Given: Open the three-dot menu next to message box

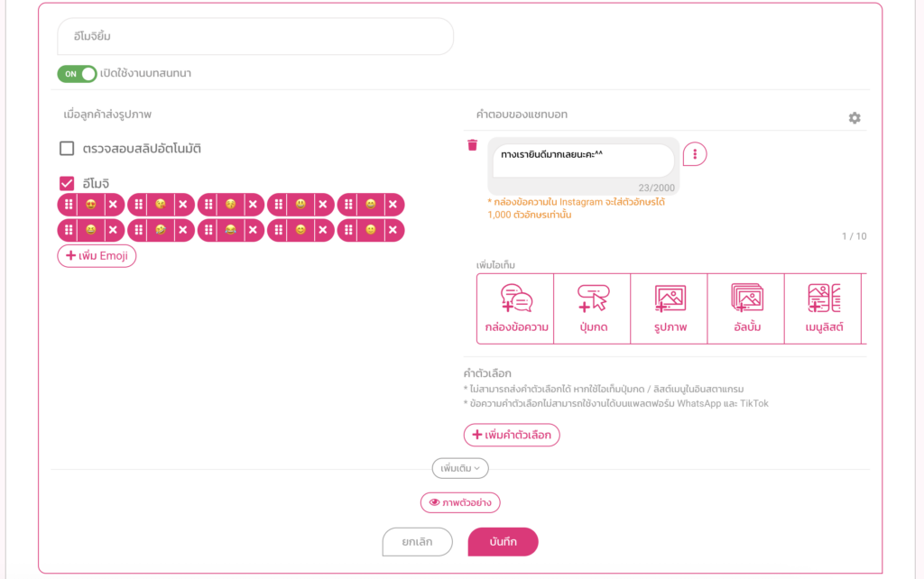Looking at the screenshot, I should pyautogui.click(x=695, y=154).
